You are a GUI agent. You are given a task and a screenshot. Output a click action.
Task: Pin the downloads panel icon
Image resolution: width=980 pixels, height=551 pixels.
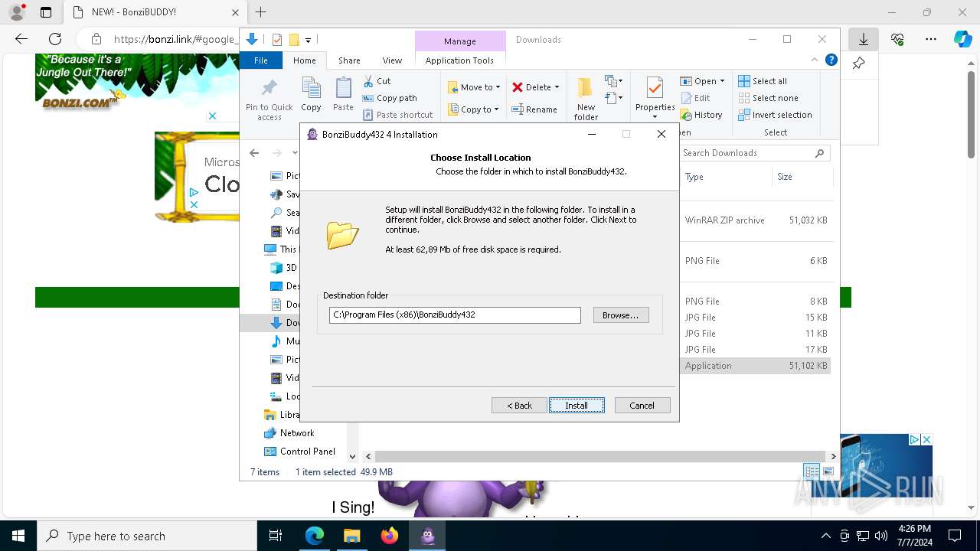(x=859, y=64)
